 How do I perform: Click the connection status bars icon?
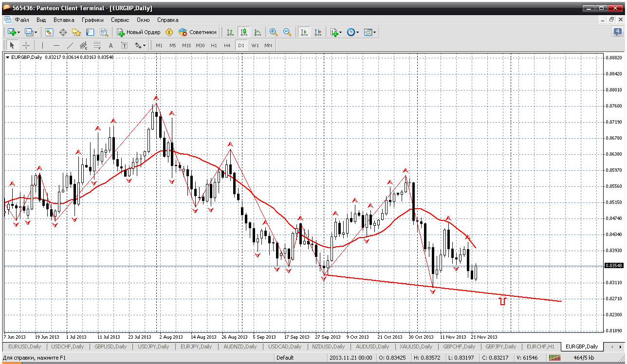click(x=554, y=358)
